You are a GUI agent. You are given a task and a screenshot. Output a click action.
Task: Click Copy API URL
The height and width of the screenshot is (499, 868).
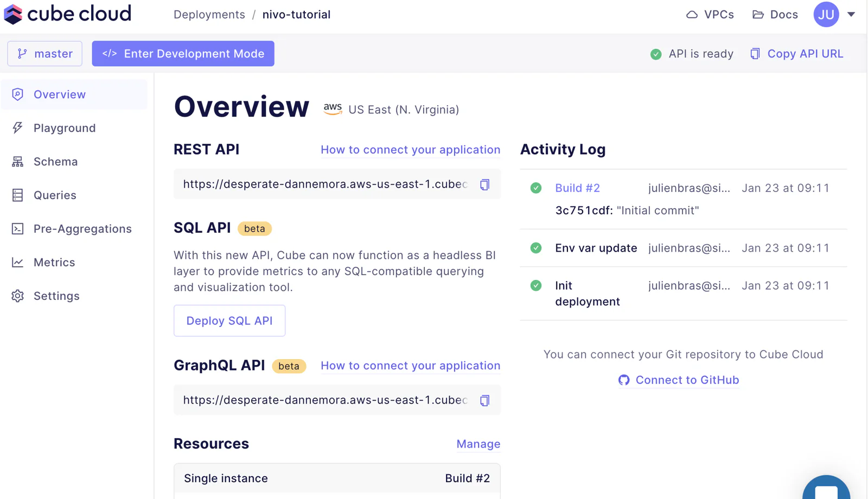coord(797,54)
